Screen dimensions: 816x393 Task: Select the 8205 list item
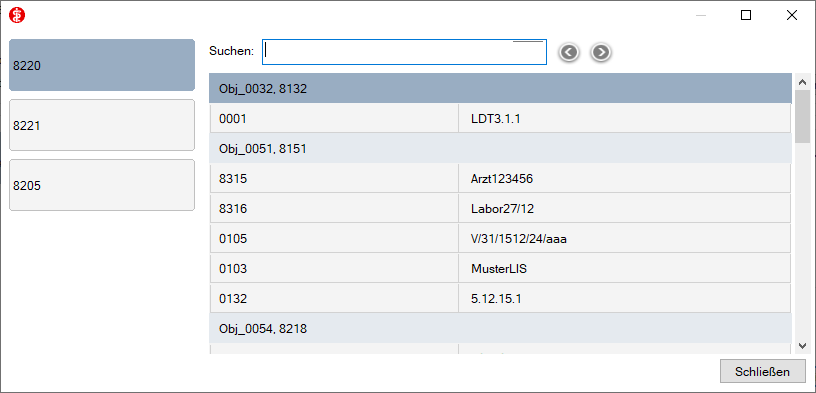[102, 185]
